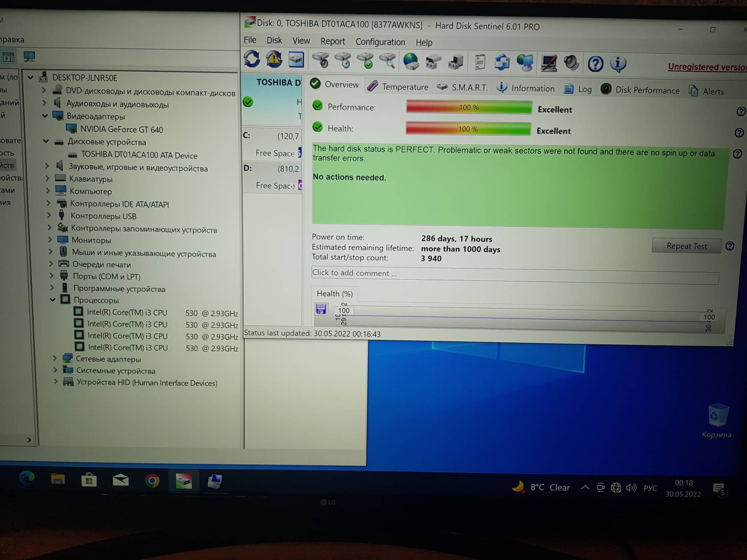The height and width of the screenshot is (560, 747).
Task: Click the Repeat Test button
Action: [x=687, y=246]
